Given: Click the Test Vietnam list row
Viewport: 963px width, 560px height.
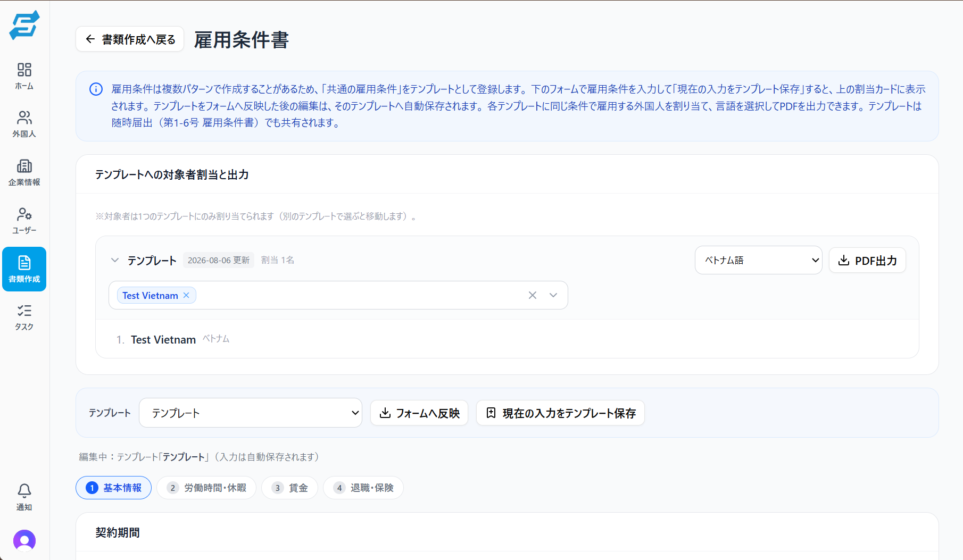Looking at the screenshot, I should click(507, 339).
